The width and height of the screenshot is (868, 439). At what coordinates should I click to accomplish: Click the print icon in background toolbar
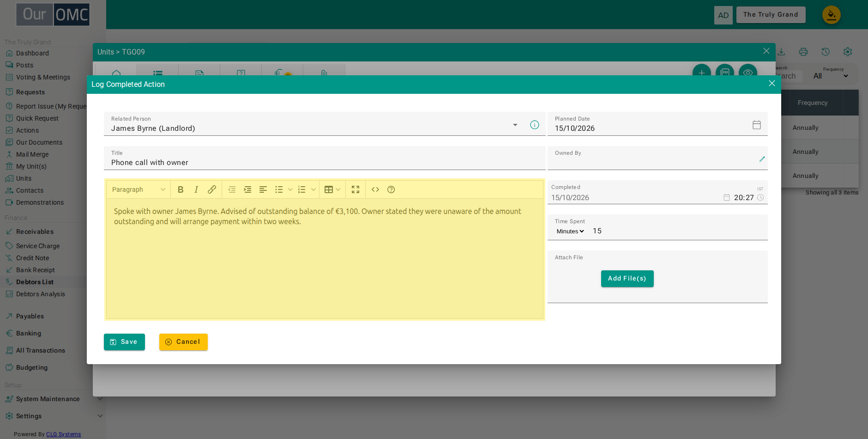tap(803, 52)
